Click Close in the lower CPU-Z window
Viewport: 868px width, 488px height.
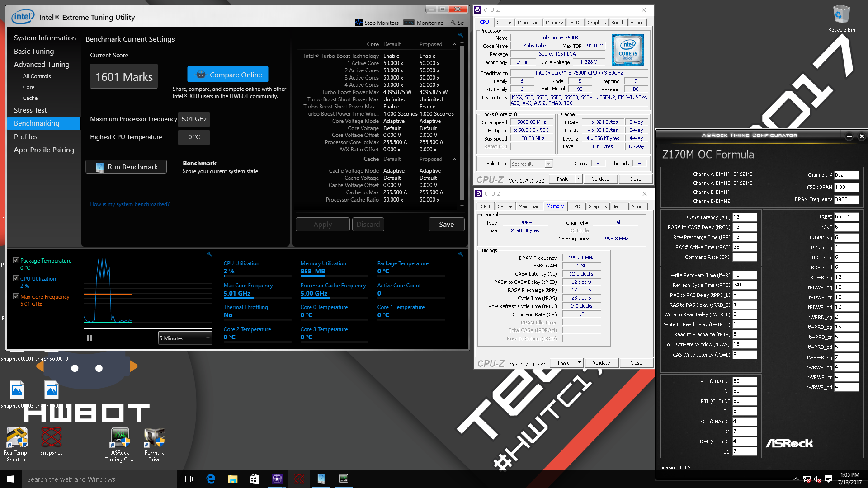coord(636,363)
